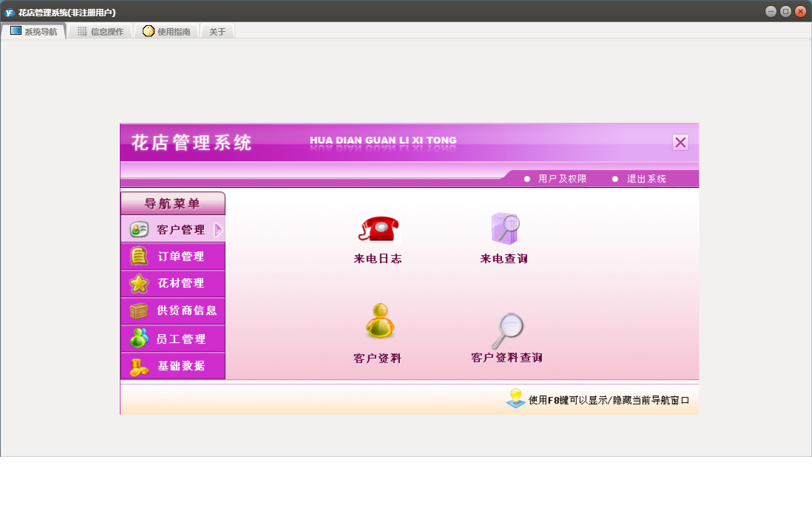Open the 客户资料查询 magnifying glass icon
Image resolution: width=812 pixels, height=527 pixels.
pos(507,330)
